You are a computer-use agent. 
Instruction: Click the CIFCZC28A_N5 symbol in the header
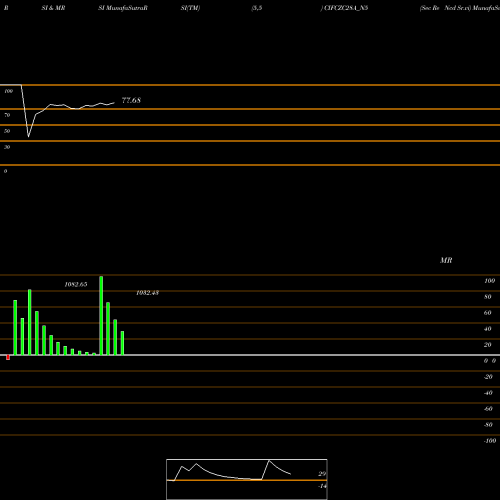tap(346, 8)
